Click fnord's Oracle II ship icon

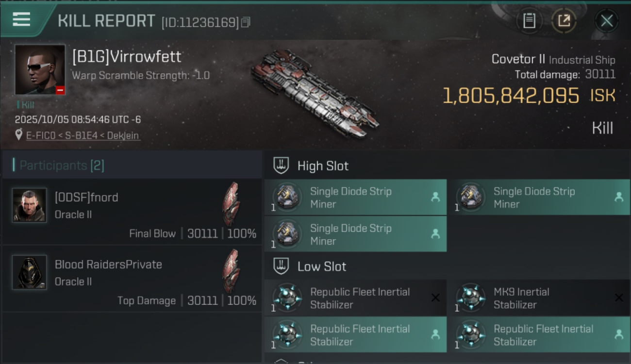[x=231, y=204]
